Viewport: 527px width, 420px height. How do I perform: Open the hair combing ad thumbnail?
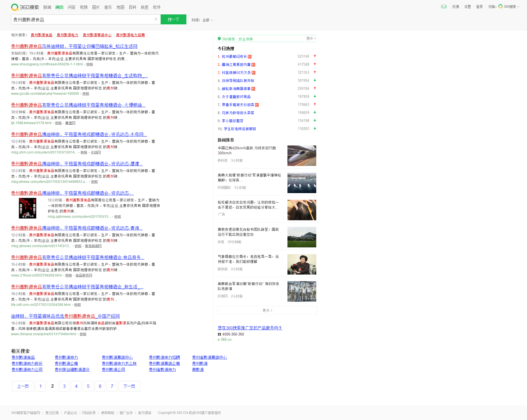pos(302,210)
